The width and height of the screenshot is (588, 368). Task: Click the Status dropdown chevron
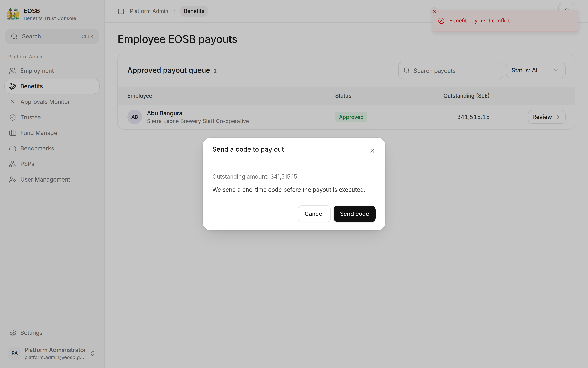pyautogui.click(x=556, y=70)
